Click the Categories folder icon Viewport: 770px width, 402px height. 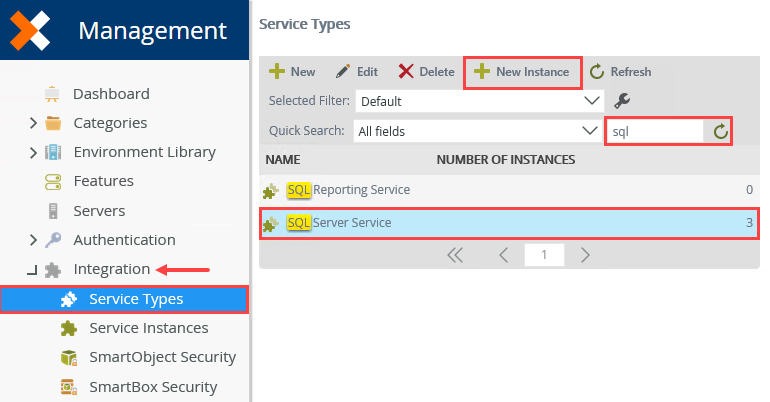53,123
